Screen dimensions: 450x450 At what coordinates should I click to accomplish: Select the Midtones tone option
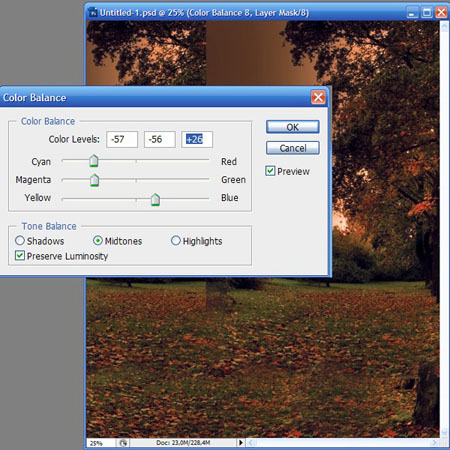click(98, 240)
